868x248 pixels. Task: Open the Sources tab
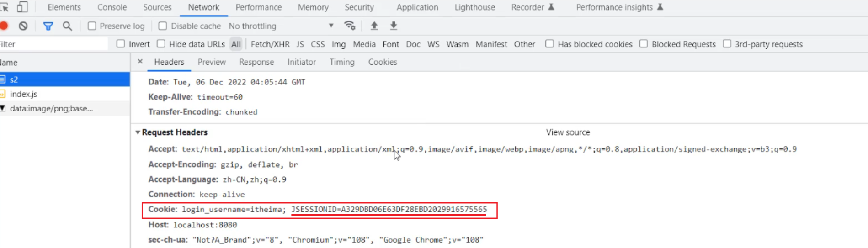[157, 7]
